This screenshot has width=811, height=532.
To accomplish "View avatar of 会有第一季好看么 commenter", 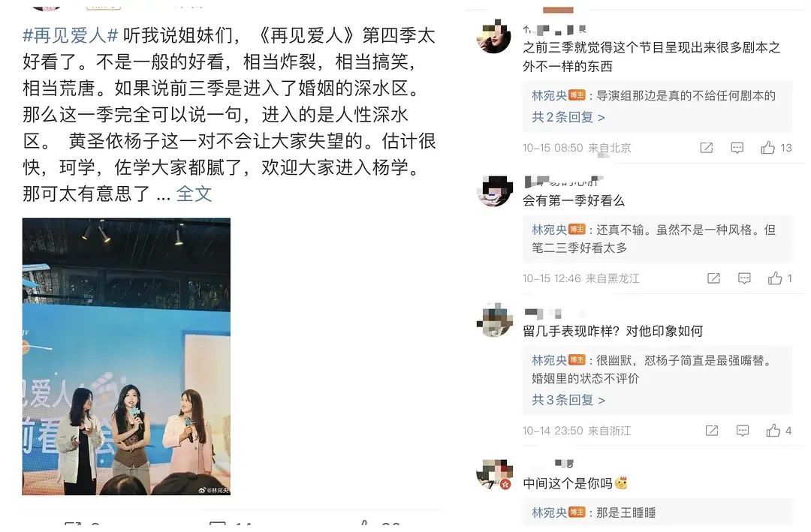I will click(494, 191).
